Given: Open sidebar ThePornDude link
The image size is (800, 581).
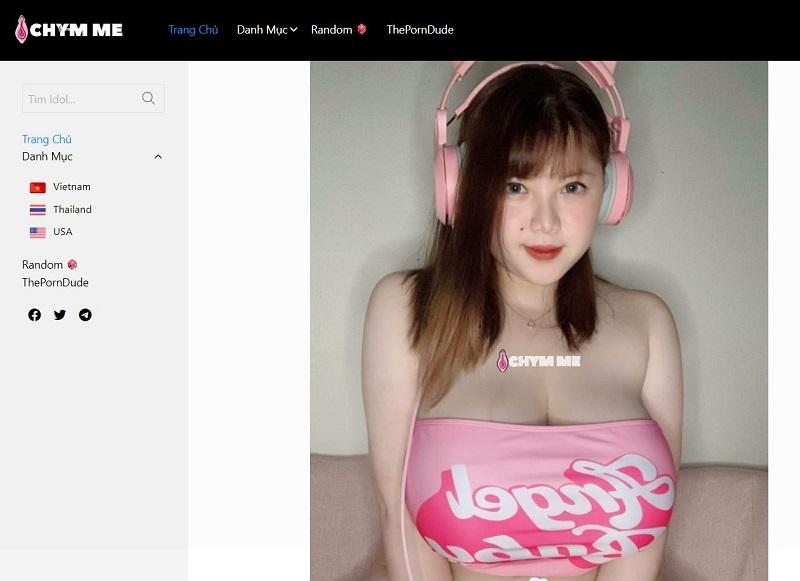Looking at the screenshot, I should [x=55, y=282].
